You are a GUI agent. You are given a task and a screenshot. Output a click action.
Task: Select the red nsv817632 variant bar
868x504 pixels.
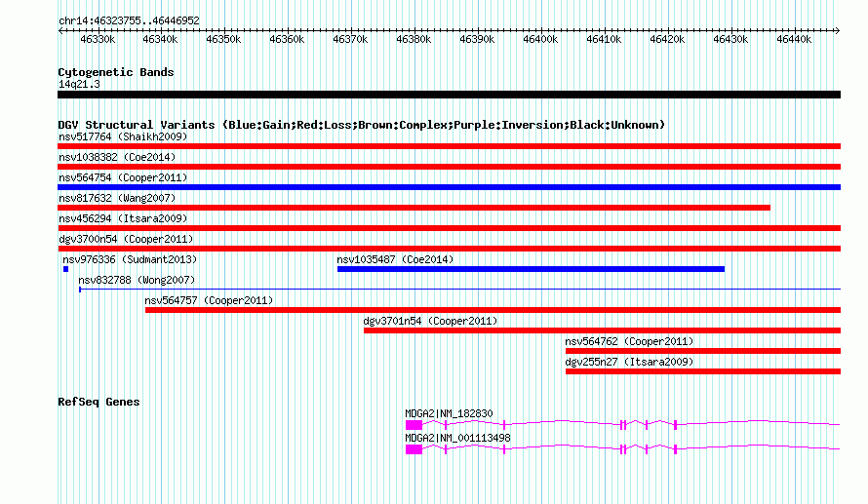[x=414, y=208]
